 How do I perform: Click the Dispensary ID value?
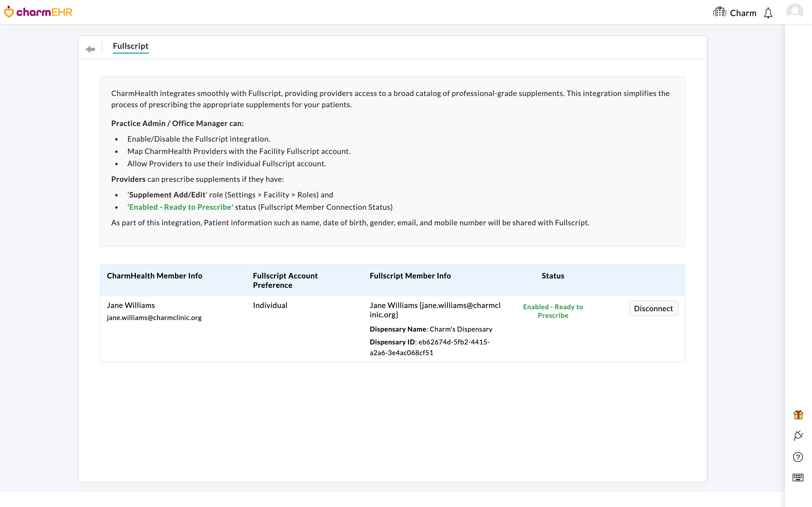[454, 342]
